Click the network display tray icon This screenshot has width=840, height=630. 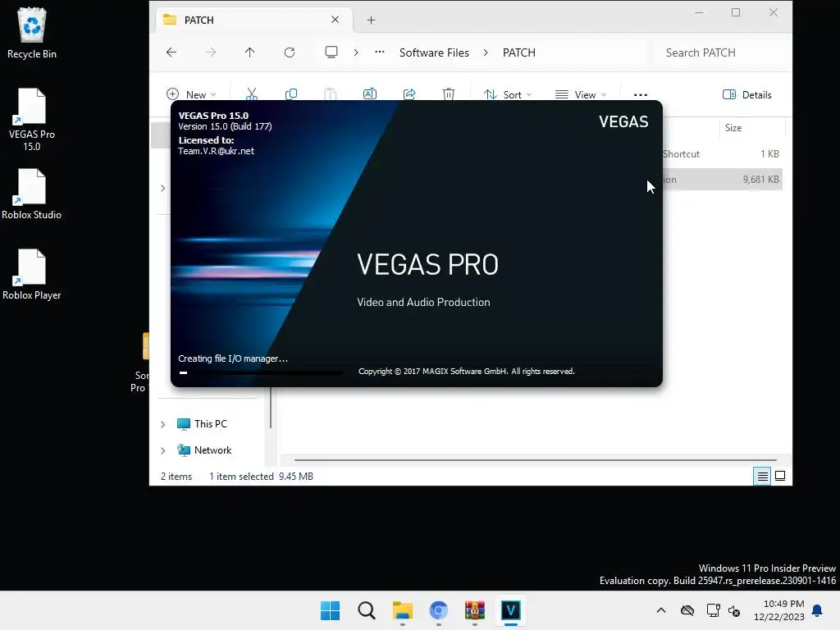coord(713,610)
